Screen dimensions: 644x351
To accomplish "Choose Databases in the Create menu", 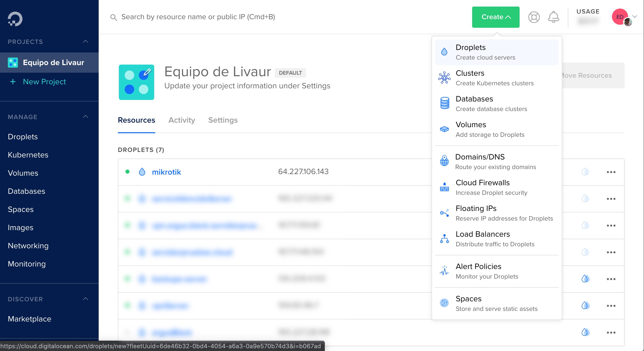I will click(x=497, y=104).
